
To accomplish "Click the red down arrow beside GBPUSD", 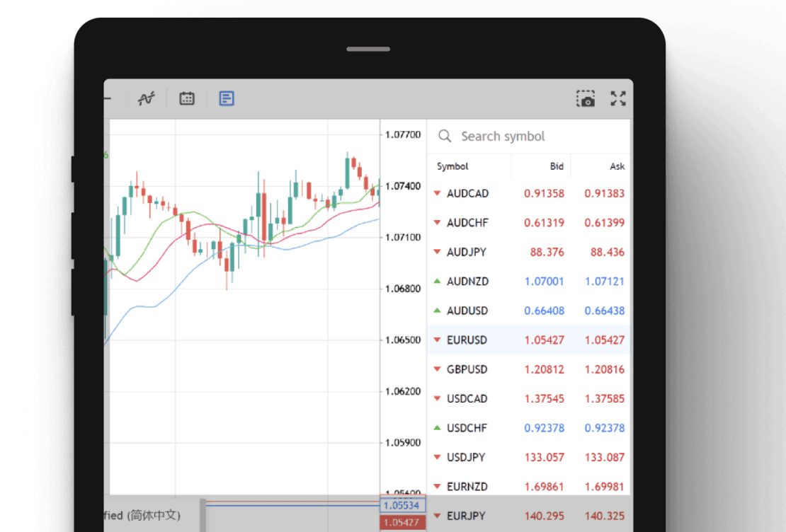I will point(437,370).
